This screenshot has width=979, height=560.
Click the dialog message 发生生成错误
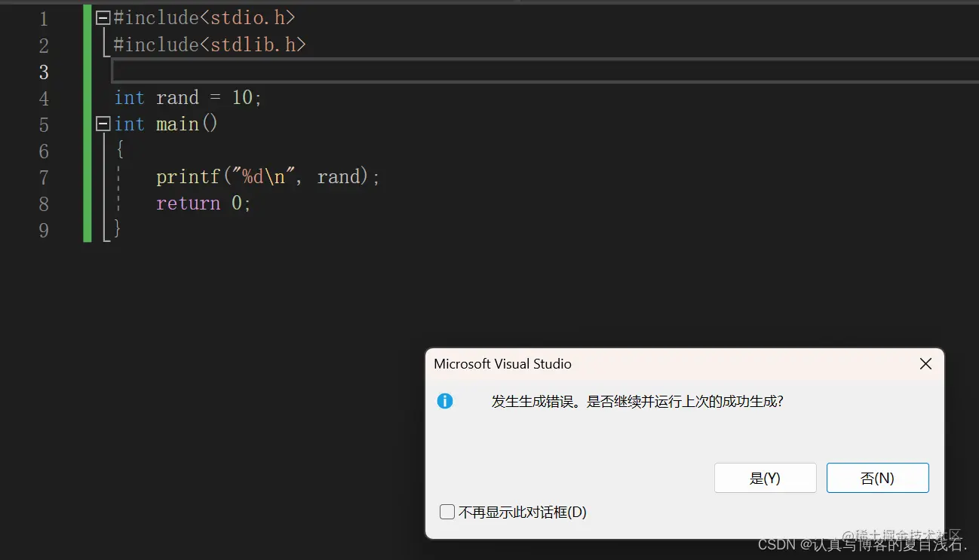coord(638,402)
